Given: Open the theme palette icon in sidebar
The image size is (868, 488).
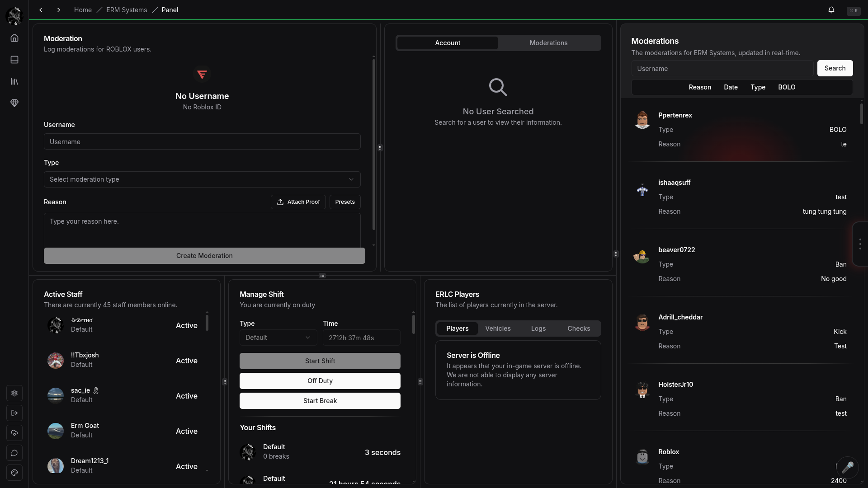Looking at the screenshot, I should point(14,473).
